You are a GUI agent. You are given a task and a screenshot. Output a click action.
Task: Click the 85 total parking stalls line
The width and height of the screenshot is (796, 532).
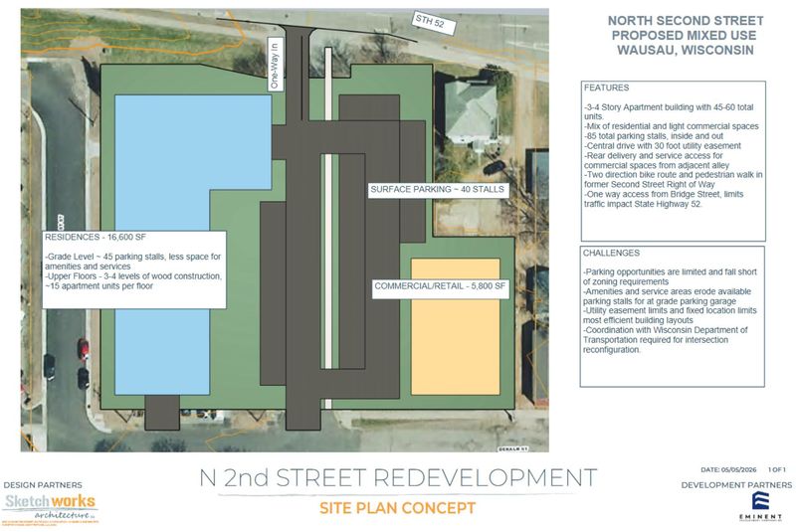click(654, 136)
